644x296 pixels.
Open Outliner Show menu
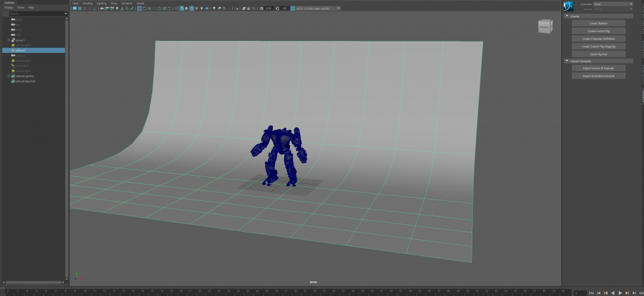coord(20,8)
